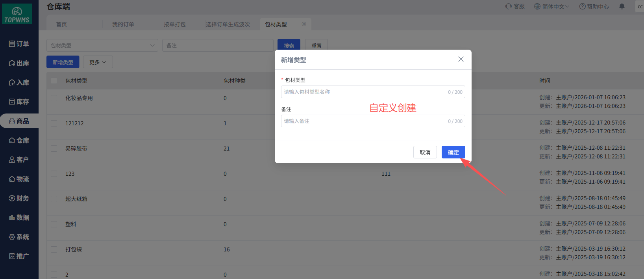Close the 新增类型 dialog with X icon
This screenshot has height=279, width=644.
461,59
